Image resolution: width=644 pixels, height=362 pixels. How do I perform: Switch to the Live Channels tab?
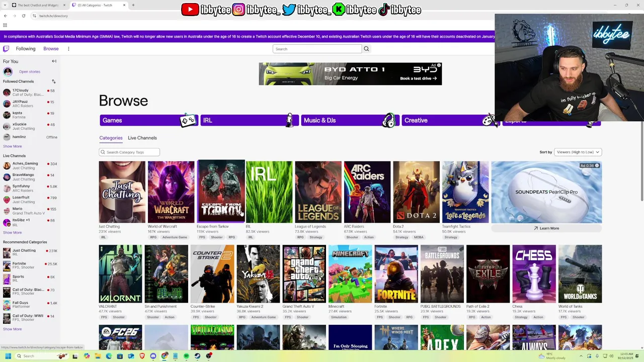coord(142,138)
